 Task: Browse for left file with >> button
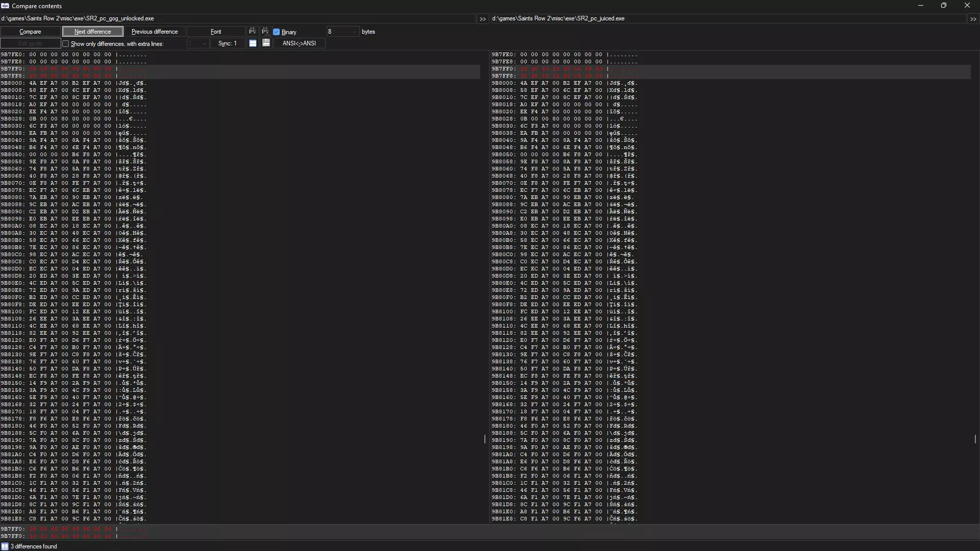482,19
